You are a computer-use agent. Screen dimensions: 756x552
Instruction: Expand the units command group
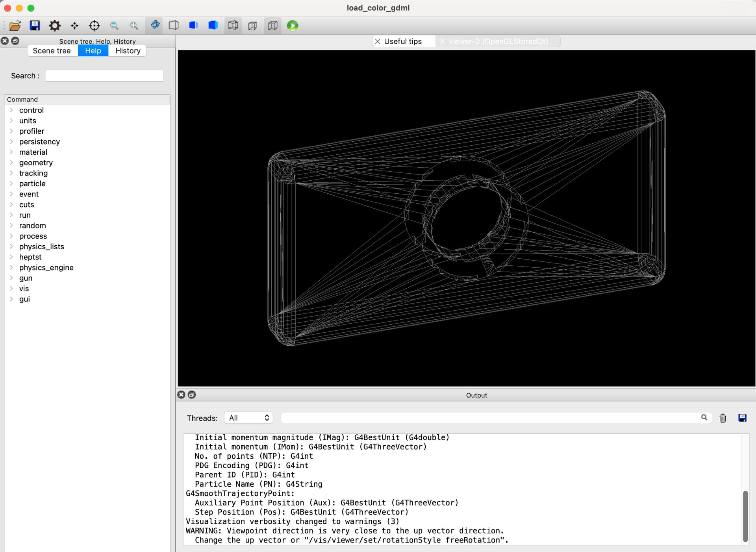[x=11, y=120]
